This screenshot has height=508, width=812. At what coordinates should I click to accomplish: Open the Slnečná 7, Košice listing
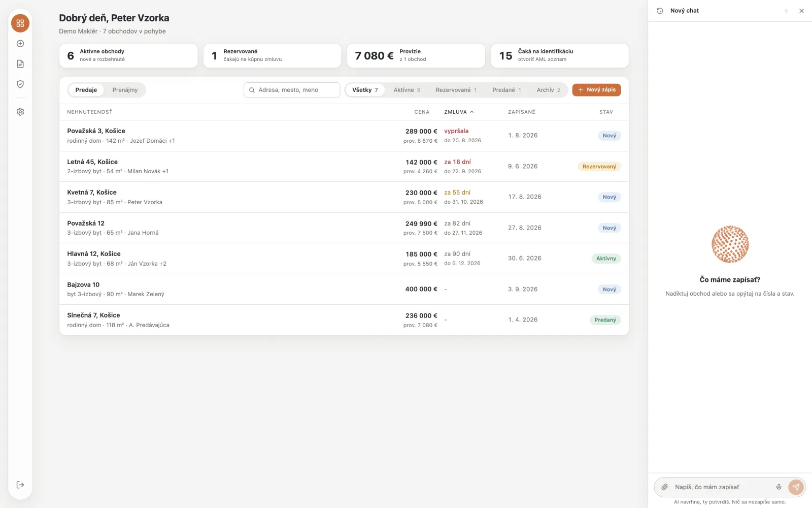(x=344, y=320)
